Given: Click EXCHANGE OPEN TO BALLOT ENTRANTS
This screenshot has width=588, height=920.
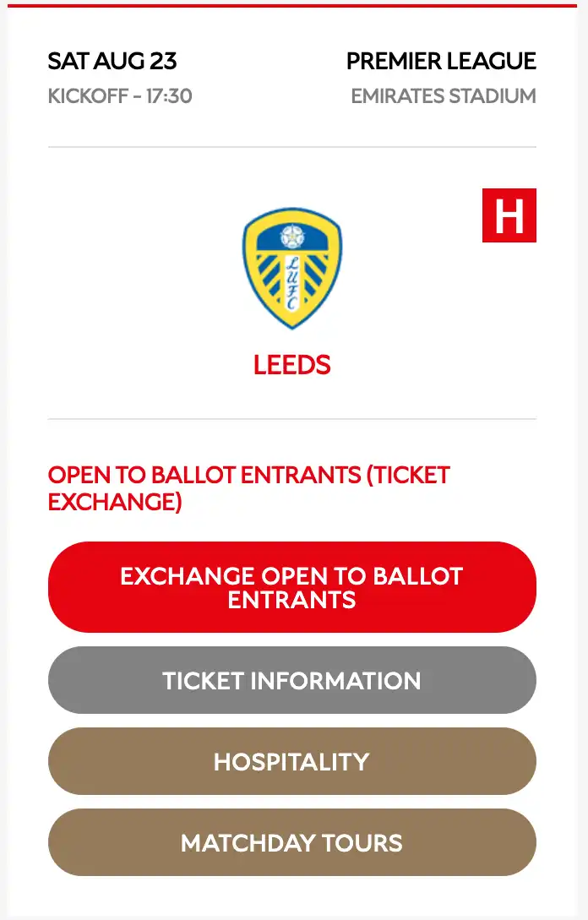Looking at the screenshot, I should [x=292, y=586].
